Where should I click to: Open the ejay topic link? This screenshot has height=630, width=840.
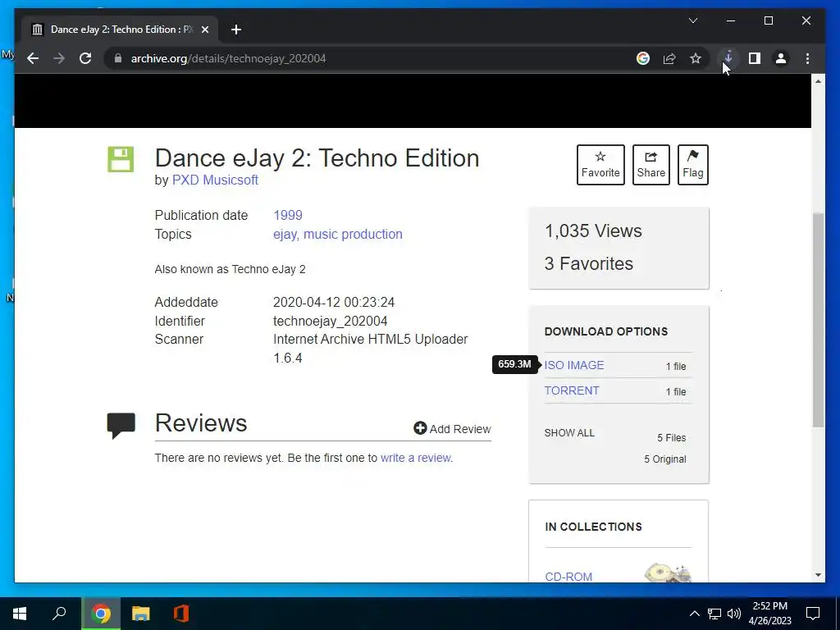pos(285,234)
